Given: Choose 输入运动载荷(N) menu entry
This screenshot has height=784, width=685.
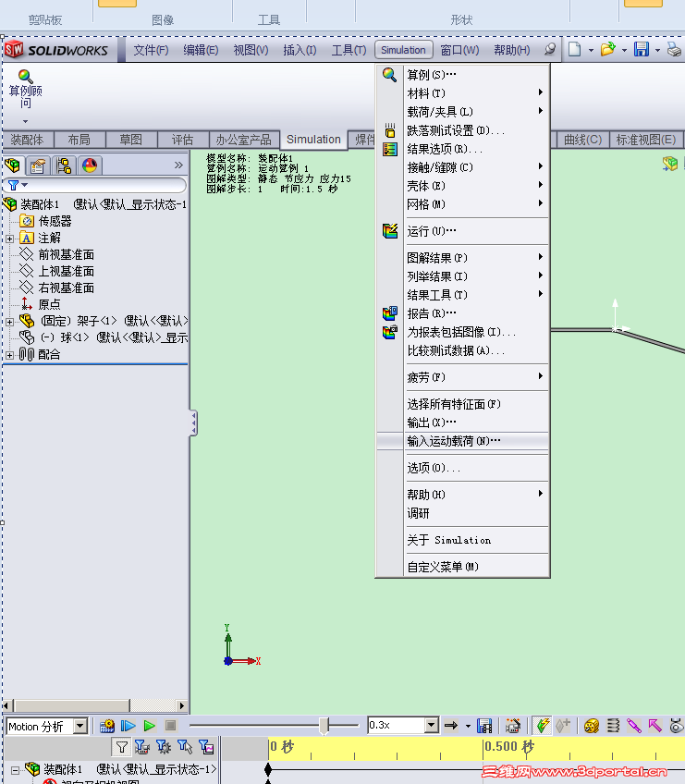Looking at the screenshot, I should [x=462, y=441].
